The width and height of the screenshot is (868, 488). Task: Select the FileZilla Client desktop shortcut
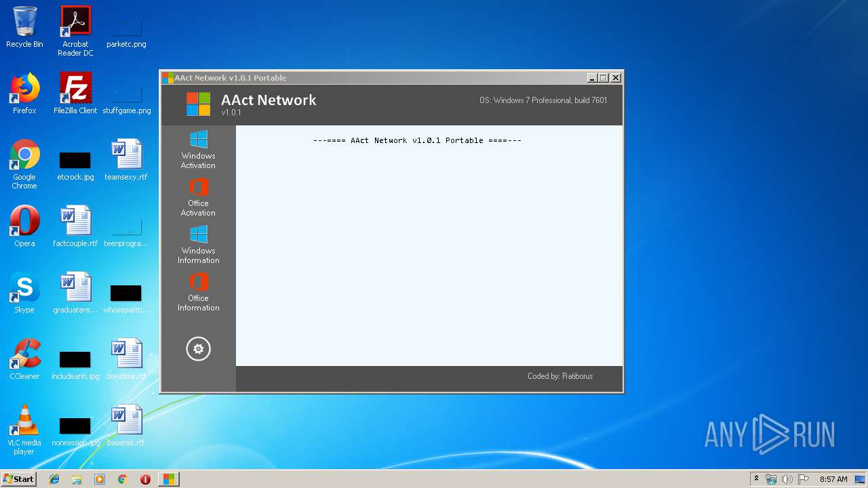[x=75, y=94]
